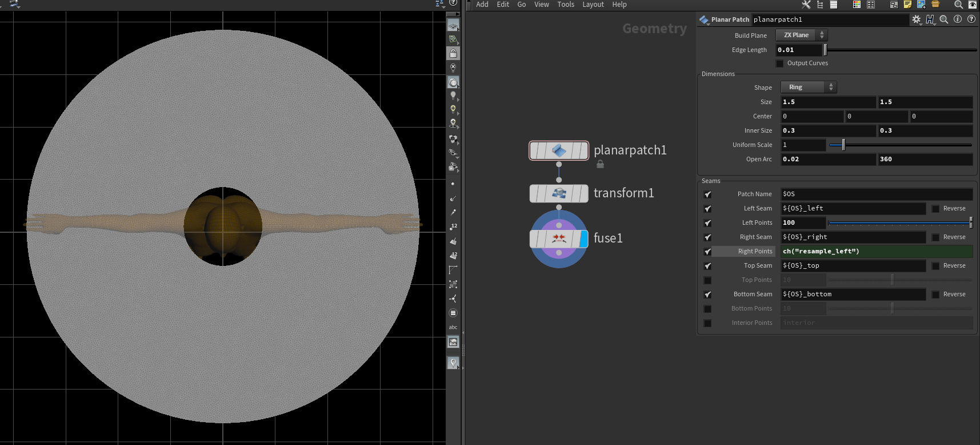Open the Tools menu

pos(566,5)
